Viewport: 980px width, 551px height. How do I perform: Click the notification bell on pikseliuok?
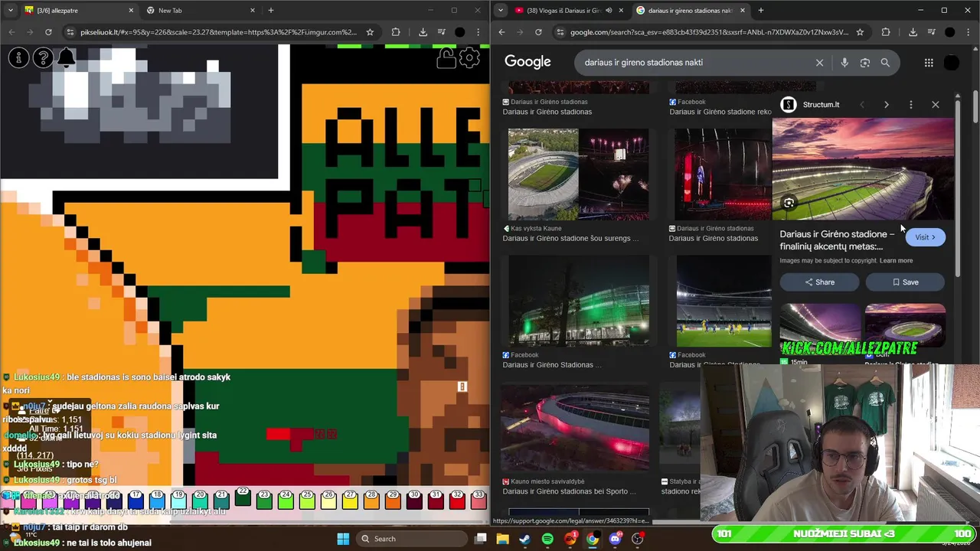click(67, 57)
